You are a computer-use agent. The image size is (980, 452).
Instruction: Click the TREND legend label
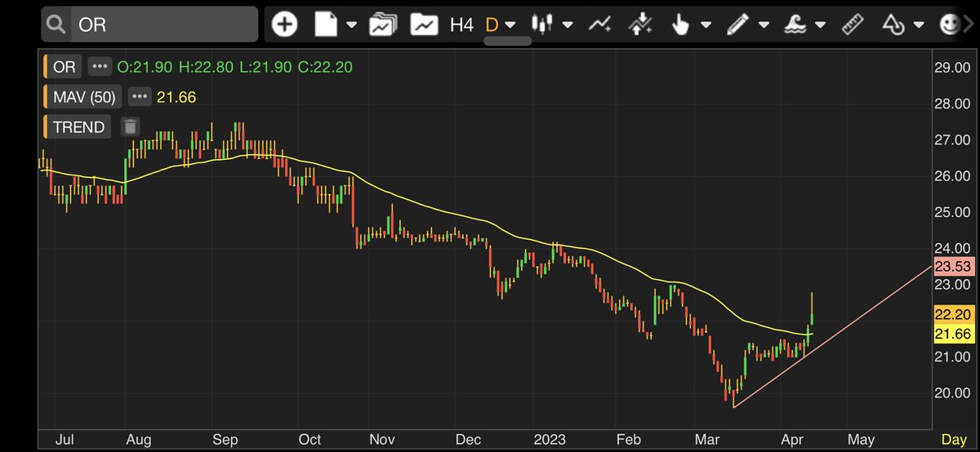tap(78, 126)
